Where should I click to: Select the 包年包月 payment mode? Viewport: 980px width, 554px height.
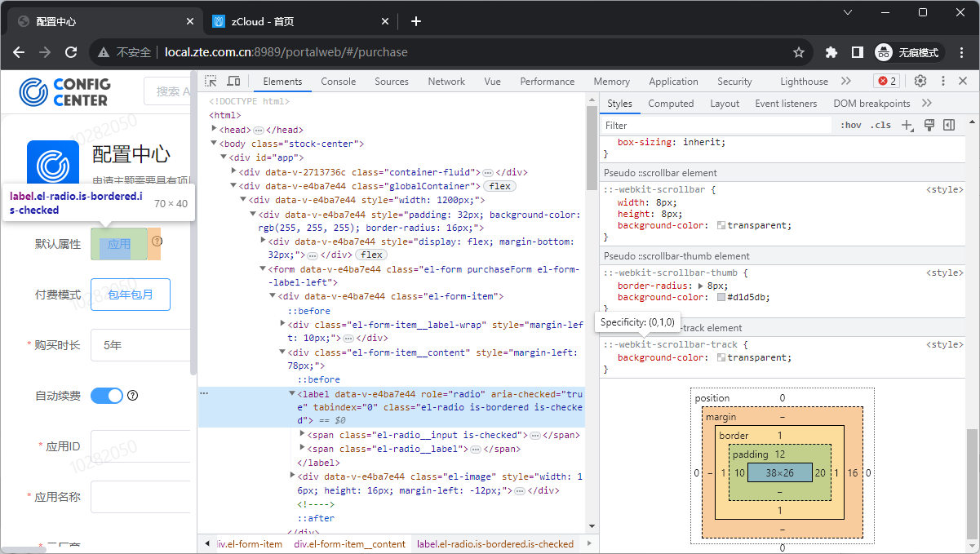(131, 295)
